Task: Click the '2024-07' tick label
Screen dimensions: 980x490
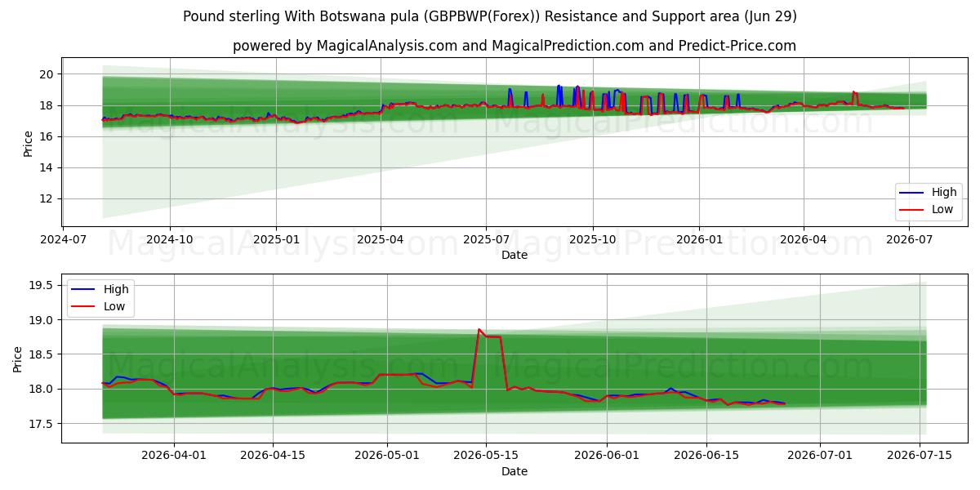Action: click(x=64, y=239)
